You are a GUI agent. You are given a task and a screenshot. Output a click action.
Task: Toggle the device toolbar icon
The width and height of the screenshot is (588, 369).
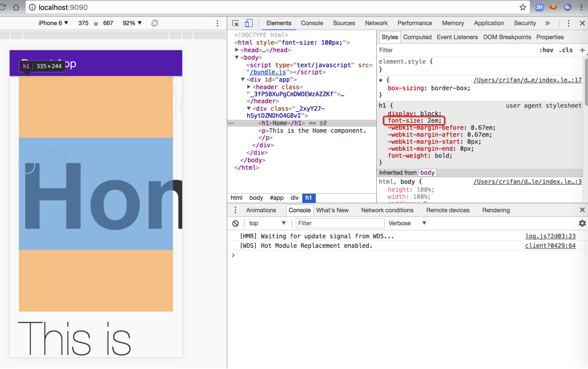pos(249,23)
